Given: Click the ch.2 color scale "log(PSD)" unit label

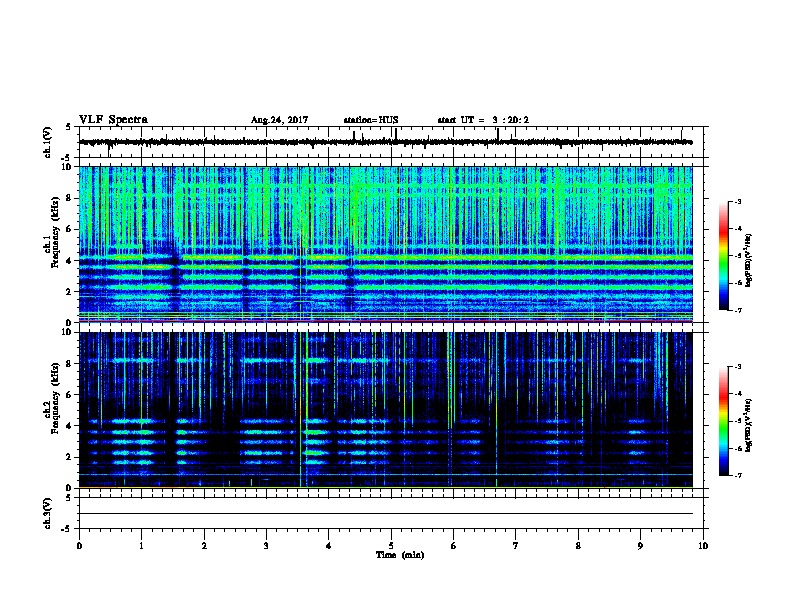Looking at the screenshot, I should (x=748, y=425).
